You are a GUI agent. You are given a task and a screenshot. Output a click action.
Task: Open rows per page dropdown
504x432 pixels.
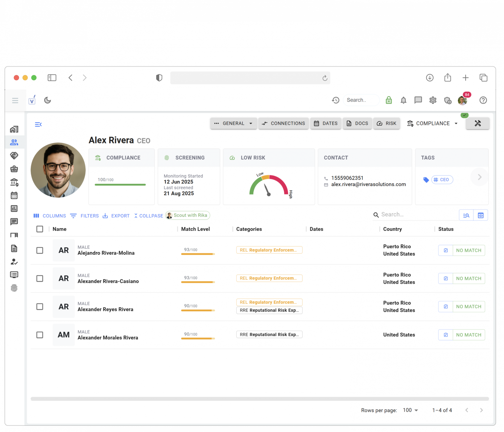[410, 410]
